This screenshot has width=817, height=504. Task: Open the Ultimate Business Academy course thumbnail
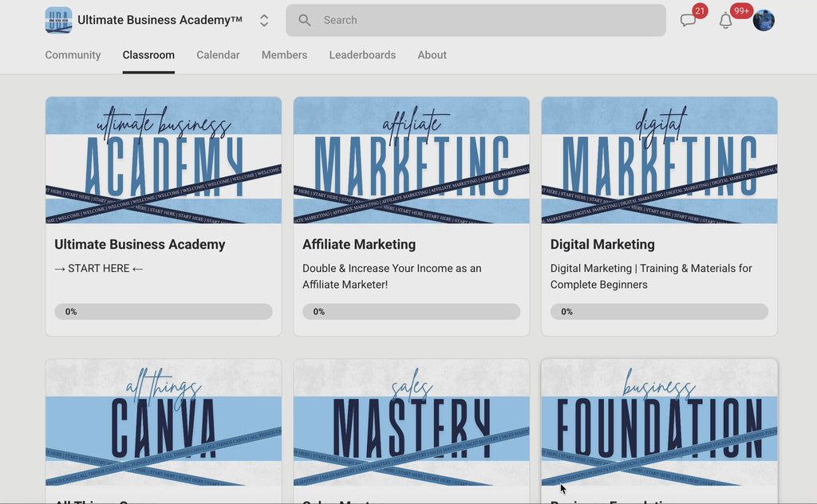point(164,159)
